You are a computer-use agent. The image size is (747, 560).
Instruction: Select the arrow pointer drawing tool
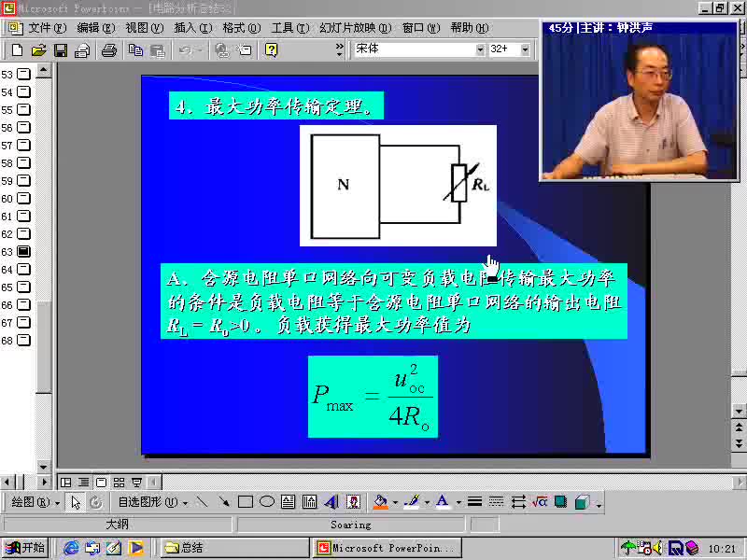coord(76,502)
